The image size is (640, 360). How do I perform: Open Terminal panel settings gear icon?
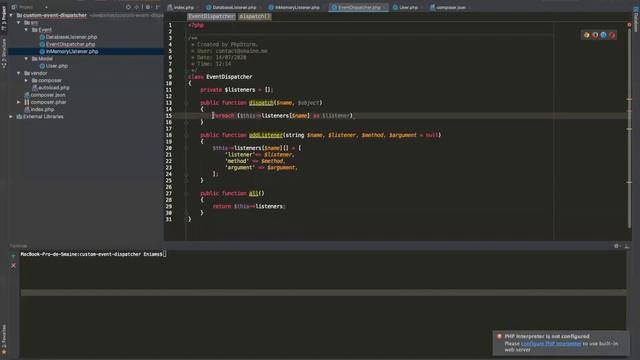tap(616, 246)
